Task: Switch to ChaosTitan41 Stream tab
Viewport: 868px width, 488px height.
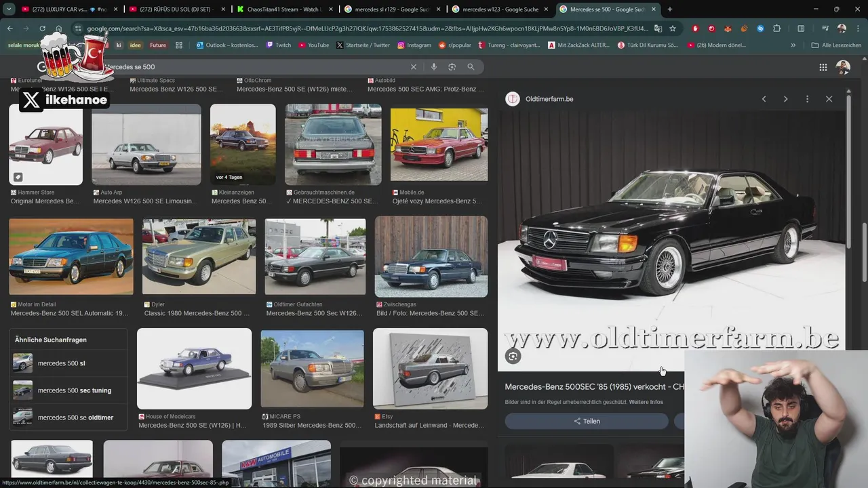Action: tap(285, 9)
